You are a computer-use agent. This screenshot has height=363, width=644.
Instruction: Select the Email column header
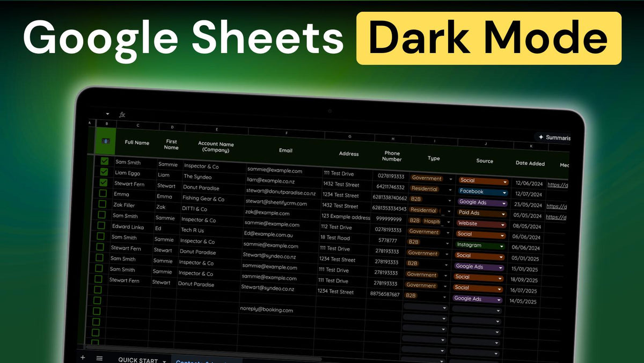point(286,150)
